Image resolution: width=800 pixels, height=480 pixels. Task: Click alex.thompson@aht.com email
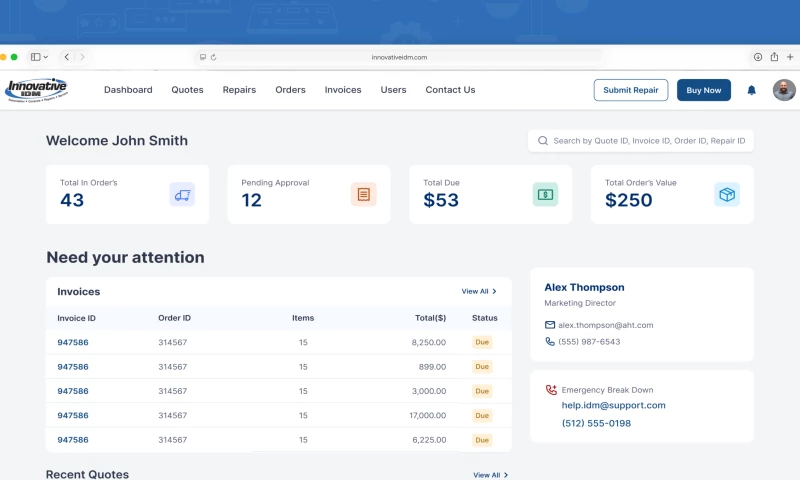tap(606, 325)
